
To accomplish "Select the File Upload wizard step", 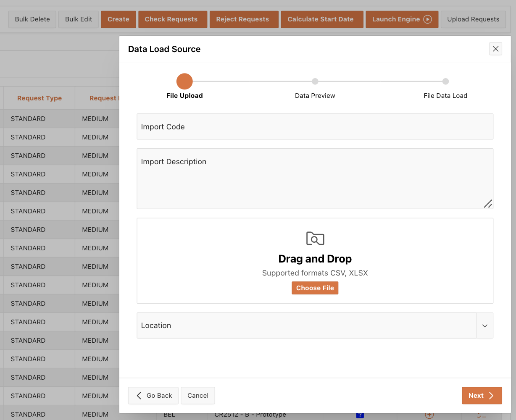I will [184, 87].
